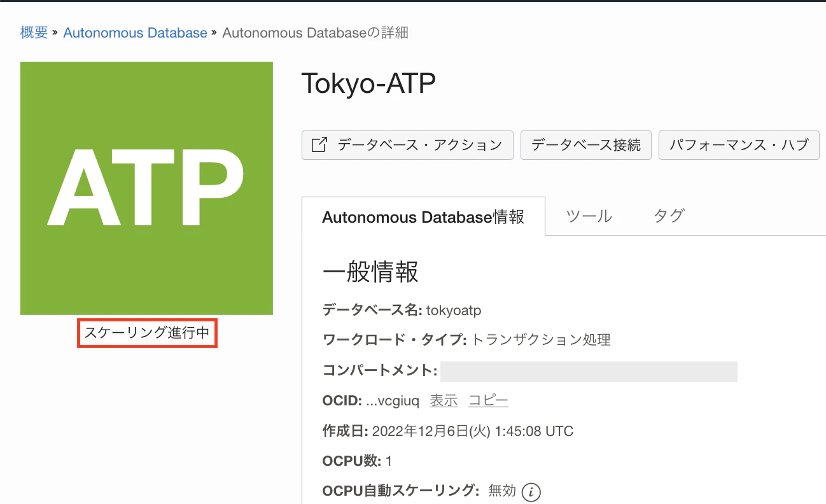Click the OCPU auto scaling info icon
The image size is (826, 504).
[531, 492]
